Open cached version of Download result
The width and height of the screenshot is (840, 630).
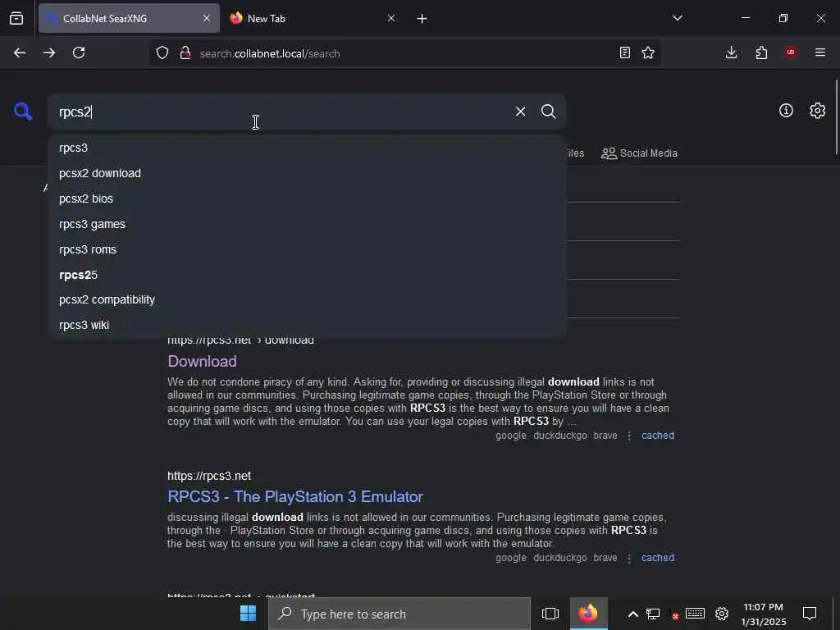click(x=658, y=436)
